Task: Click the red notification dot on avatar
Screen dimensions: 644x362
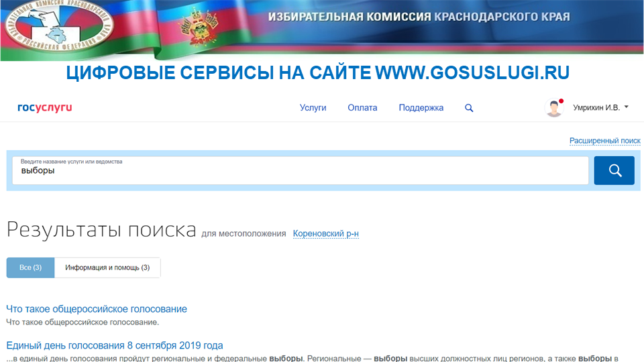Action: (x=561, y=101)
